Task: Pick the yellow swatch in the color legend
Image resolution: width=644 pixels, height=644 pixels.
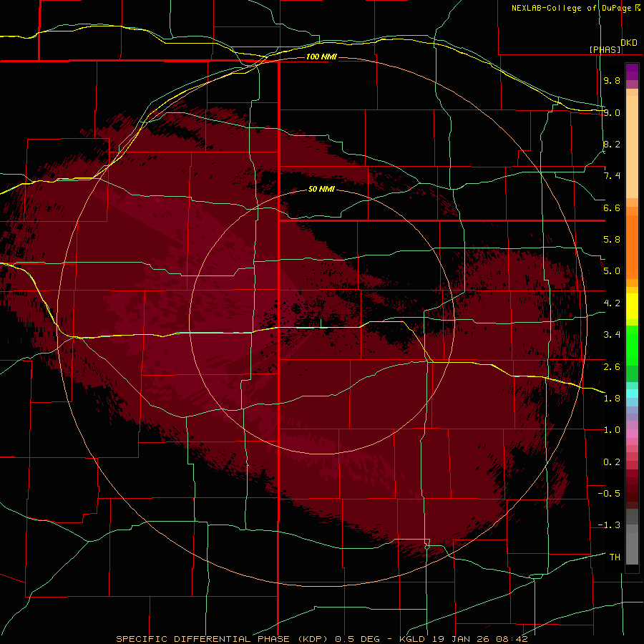Action: (632, 306)
